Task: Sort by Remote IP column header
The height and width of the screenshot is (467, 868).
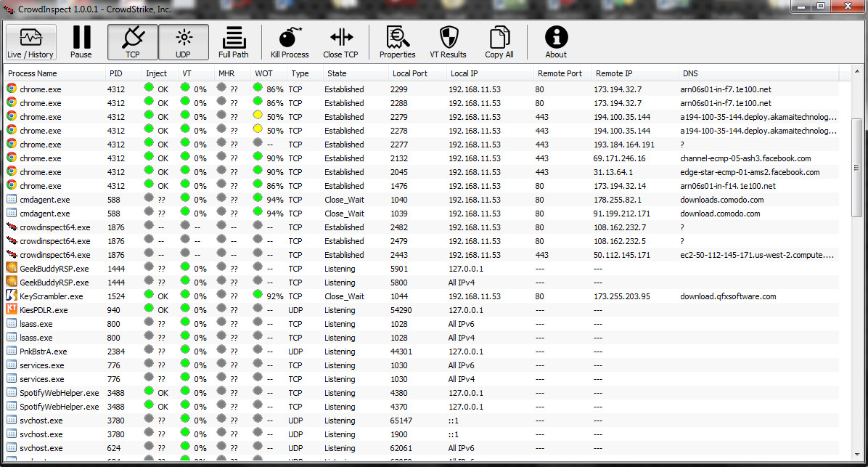Action: pos(635,73)
